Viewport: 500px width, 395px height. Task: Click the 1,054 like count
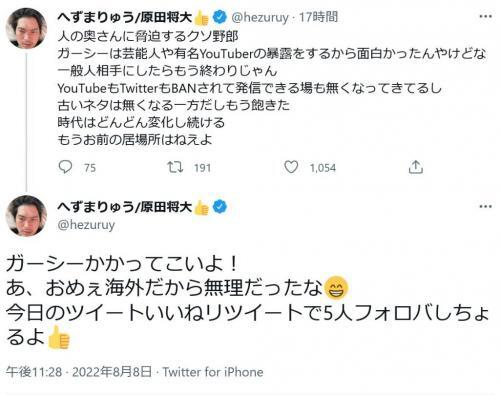[x=323, y=168]
